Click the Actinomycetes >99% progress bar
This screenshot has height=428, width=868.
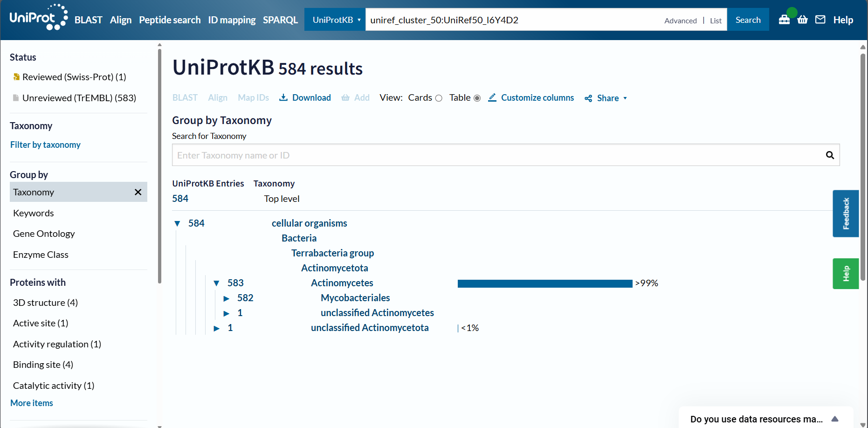[x=545, y=283]
